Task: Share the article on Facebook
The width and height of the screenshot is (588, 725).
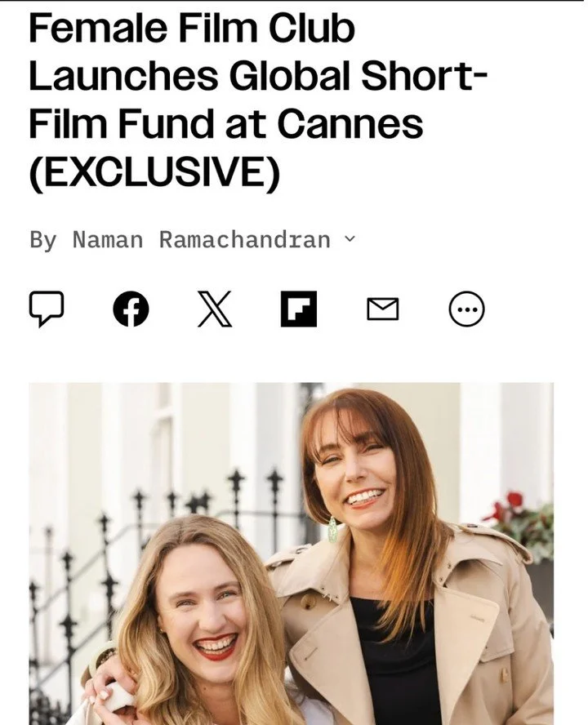Action: (131, 309)
